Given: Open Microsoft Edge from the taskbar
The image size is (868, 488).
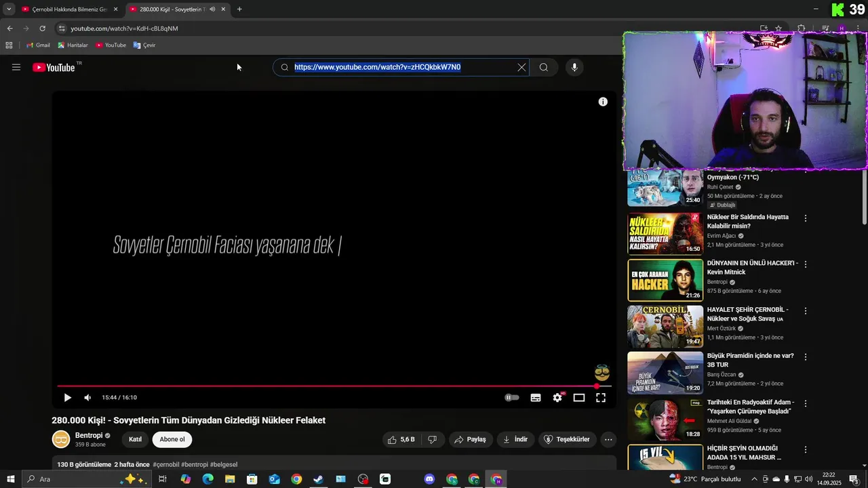Looking at the screenshot, I should pos(208,479).
